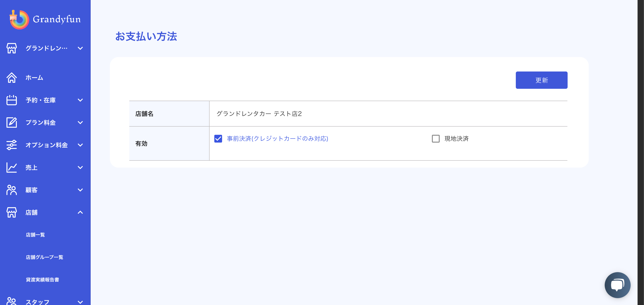This screenshot has width=644, height=305.
Task: Go to ホーム menu item
Action: [35, 78]
